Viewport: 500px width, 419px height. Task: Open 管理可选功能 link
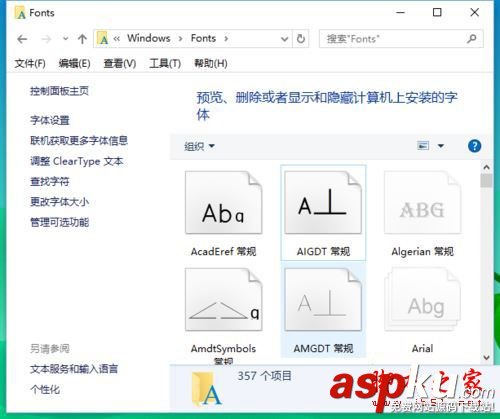coord(59,222)
